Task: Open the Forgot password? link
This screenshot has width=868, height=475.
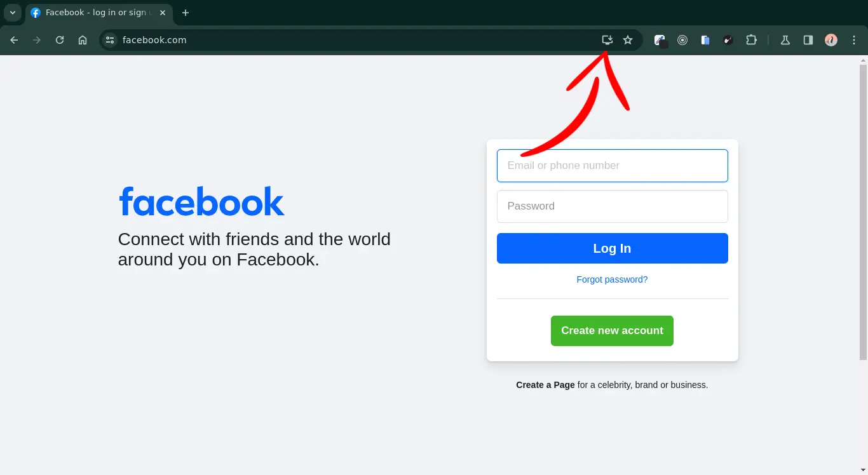Action: (612, 279)
